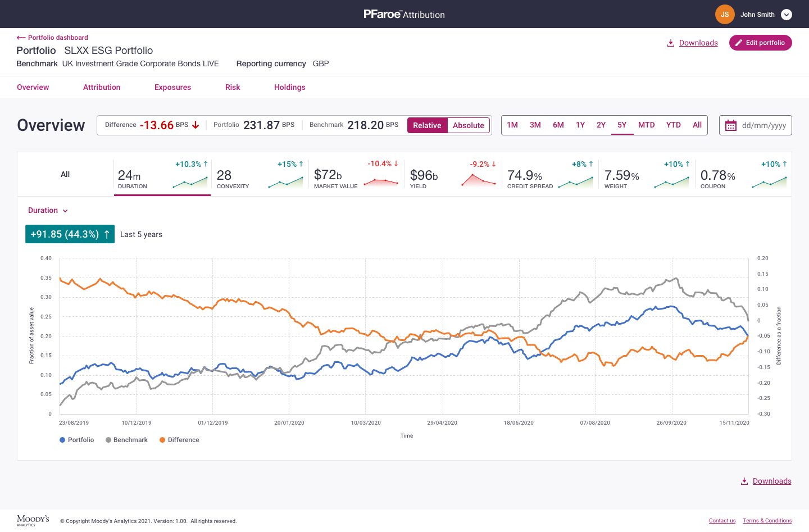Click the Duration sparkline chart
Image resolution: width=809 pixels, height=532 pixels.
(x=190, y=182)
